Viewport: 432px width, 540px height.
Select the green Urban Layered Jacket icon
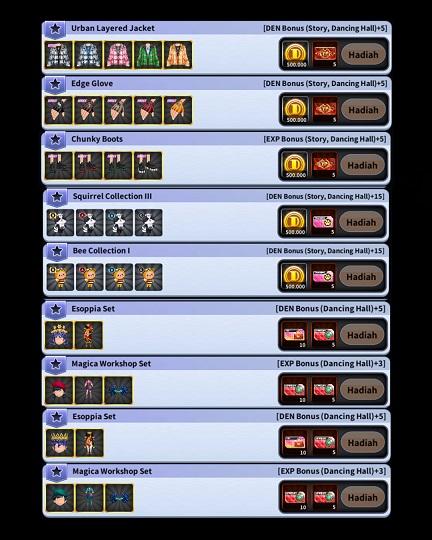[x=148, y=55]
